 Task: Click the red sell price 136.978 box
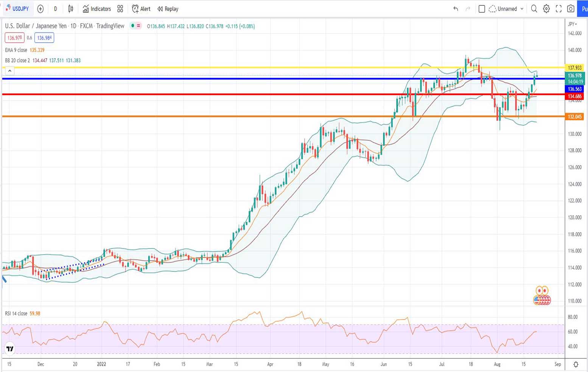(x=15, y=38)
